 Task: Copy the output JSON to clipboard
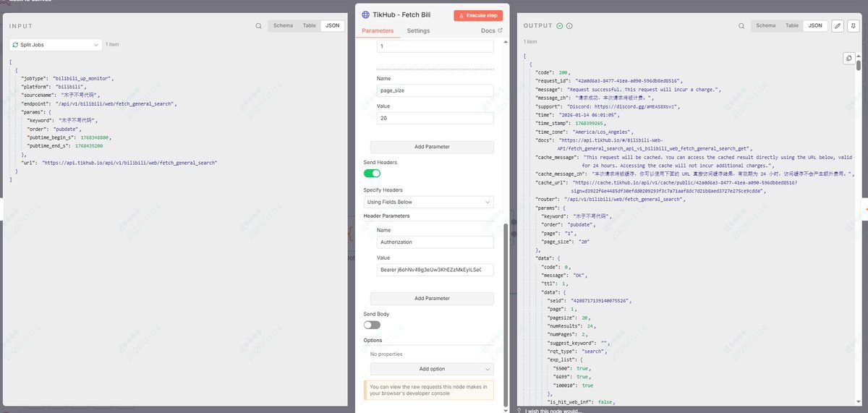point(849,59)
